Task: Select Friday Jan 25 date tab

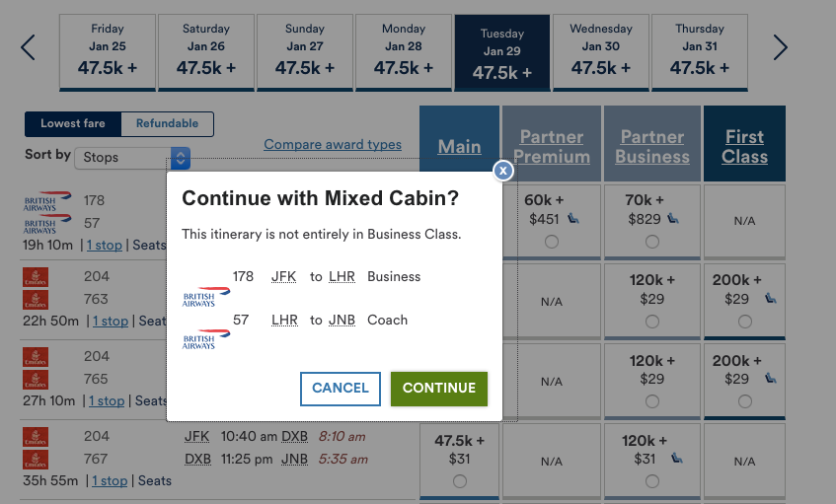Action: point(107,52)
